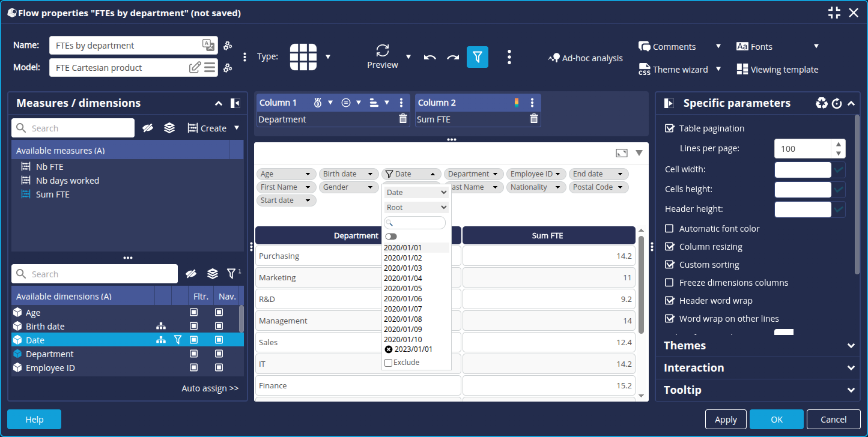Enable Automatic font color checkbox
The image size is (868, 437).
tap(669, 229)
